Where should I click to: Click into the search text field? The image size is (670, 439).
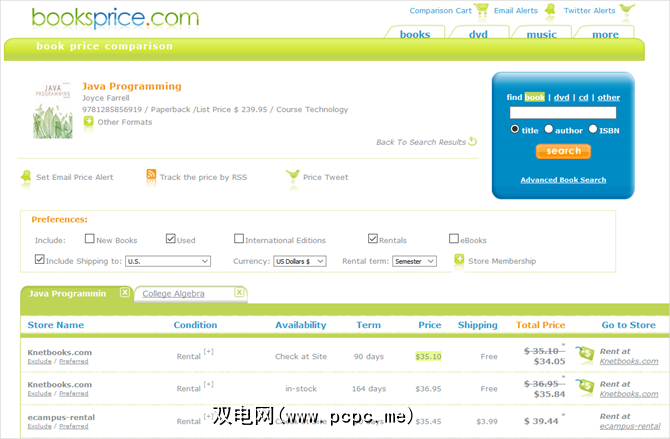click(x=563, y=112)
